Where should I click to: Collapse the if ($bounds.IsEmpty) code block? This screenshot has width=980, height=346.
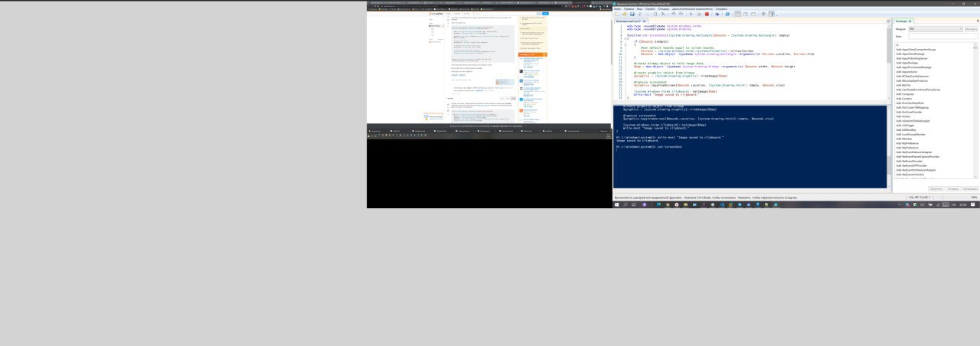point(625,45)
